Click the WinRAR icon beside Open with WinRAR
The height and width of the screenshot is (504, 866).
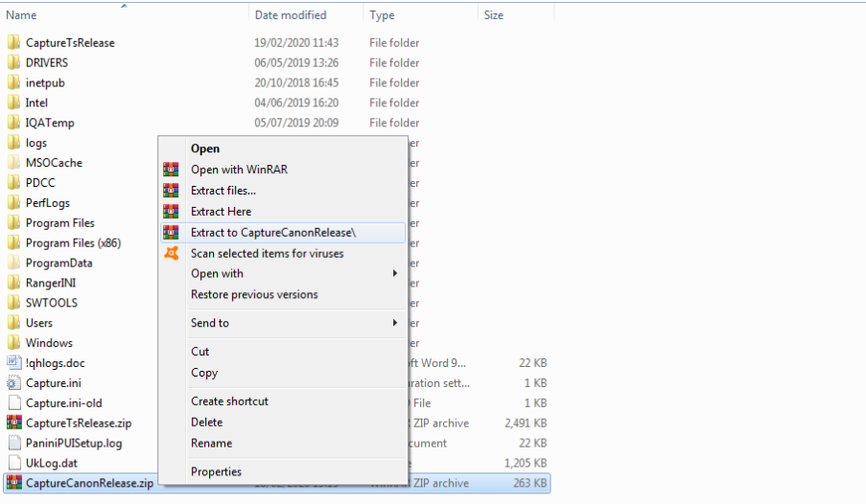click(x=171, y=169)
